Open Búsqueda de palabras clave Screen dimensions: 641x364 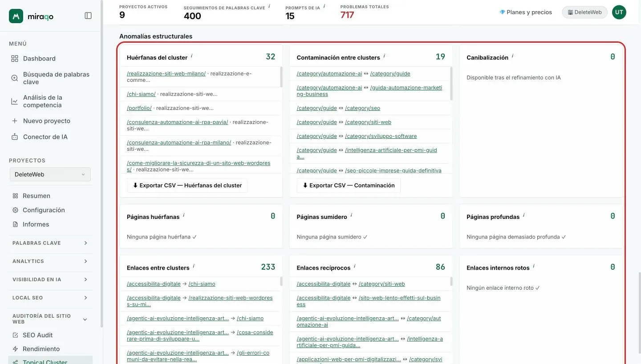pos(51,78)
